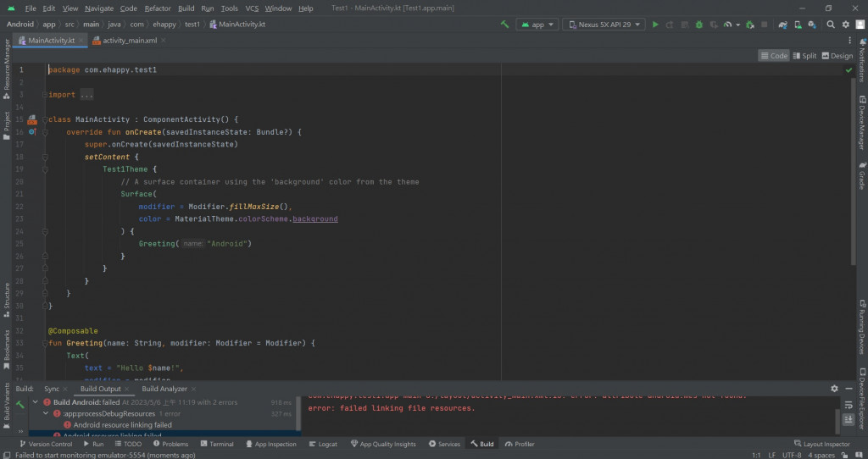Collapse the MainActivity class fold marker
Image resolution: width=868 pixels, height=459 pixels.
click(45, 119)
